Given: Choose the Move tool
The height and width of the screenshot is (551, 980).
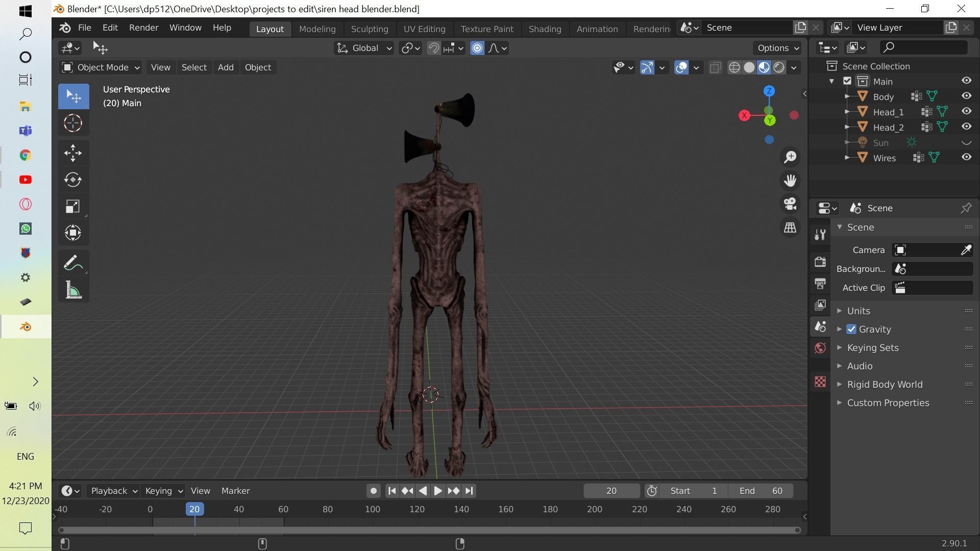Looking at the screenshot, I should pos(73,153).
